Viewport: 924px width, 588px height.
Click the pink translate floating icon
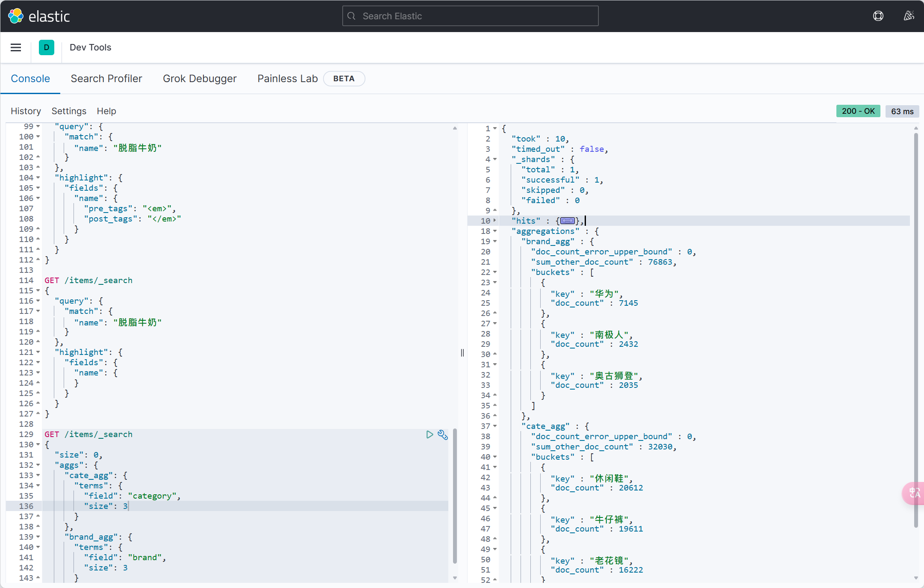coord(914,493)
